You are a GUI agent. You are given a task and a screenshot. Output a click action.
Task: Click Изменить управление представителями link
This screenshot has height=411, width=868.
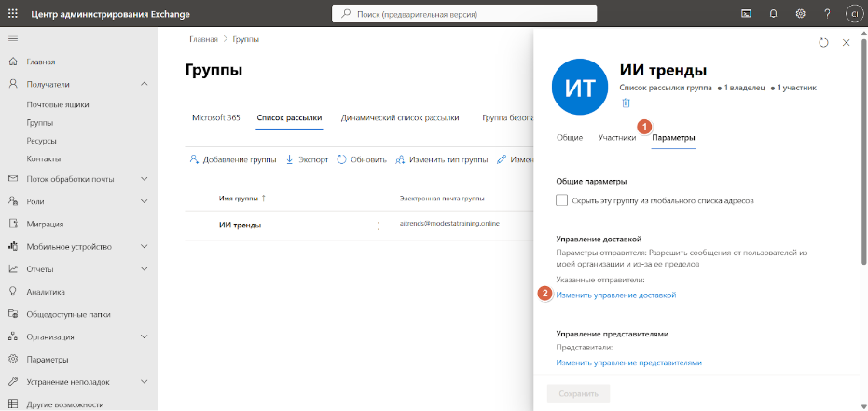pos(628,363)
